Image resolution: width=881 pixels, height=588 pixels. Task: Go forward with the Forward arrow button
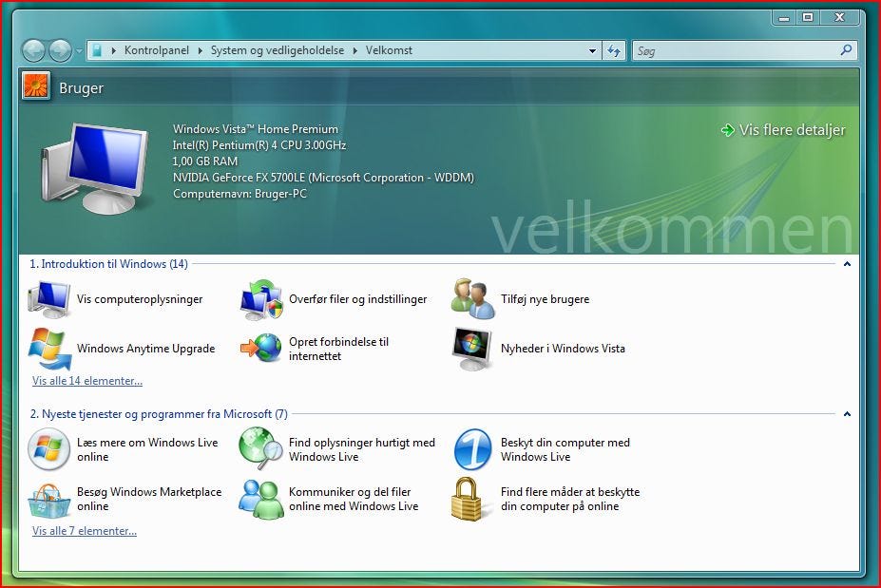point(60,50)
